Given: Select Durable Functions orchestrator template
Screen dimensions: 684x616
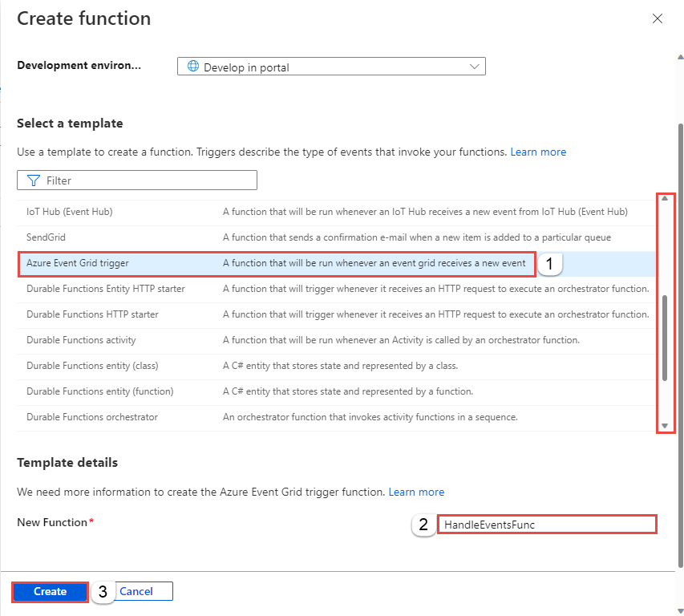Looking at the screenshot, I should (x=92, y=417).
